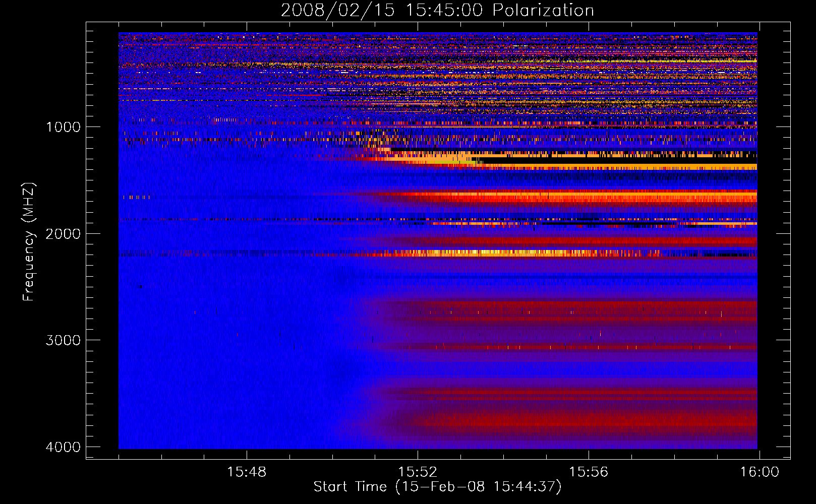Click the 16:00 time tick label
Screen dimensions: 816x504
[x=760, y=472]
